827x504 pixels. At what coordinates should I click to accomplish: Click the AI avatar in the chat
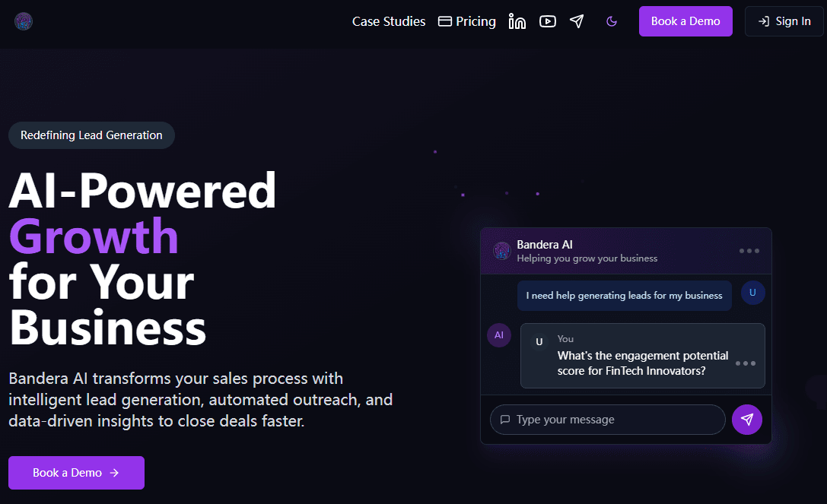tap(499, 335)
